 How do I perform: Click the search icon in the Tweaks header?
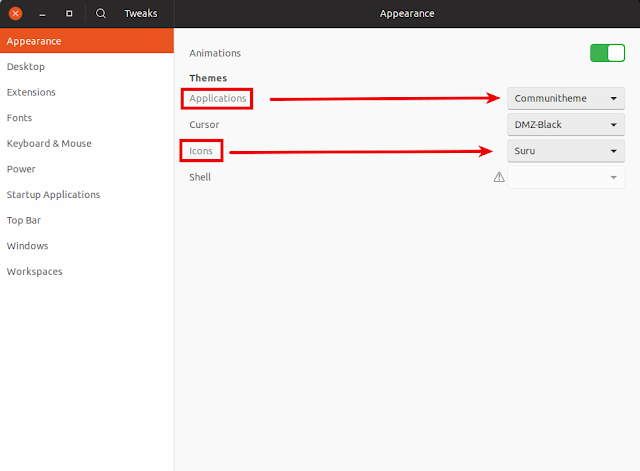100,13
